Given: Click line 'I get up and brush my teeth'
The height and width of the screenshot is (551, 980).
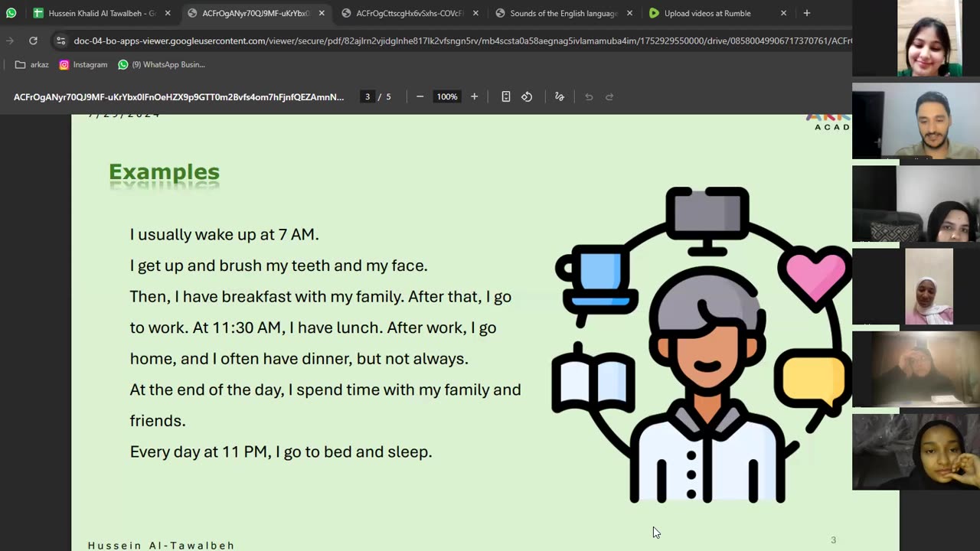Looking at the screenshot, I should click(279, 266).
